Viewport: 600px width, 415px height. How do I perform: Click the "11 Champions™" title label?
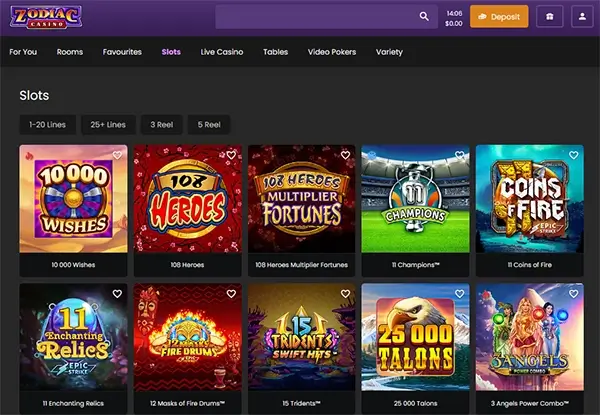click(x=416, y=265)
